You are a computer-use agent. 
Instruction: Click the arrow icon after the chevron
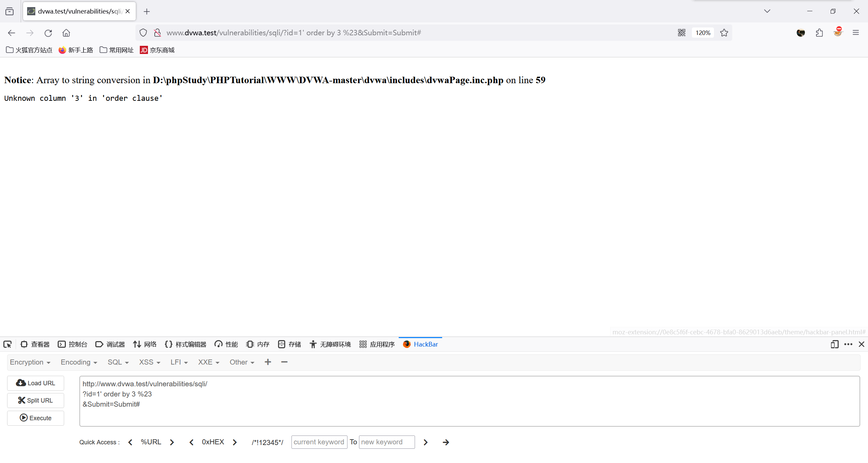(446, 442)
